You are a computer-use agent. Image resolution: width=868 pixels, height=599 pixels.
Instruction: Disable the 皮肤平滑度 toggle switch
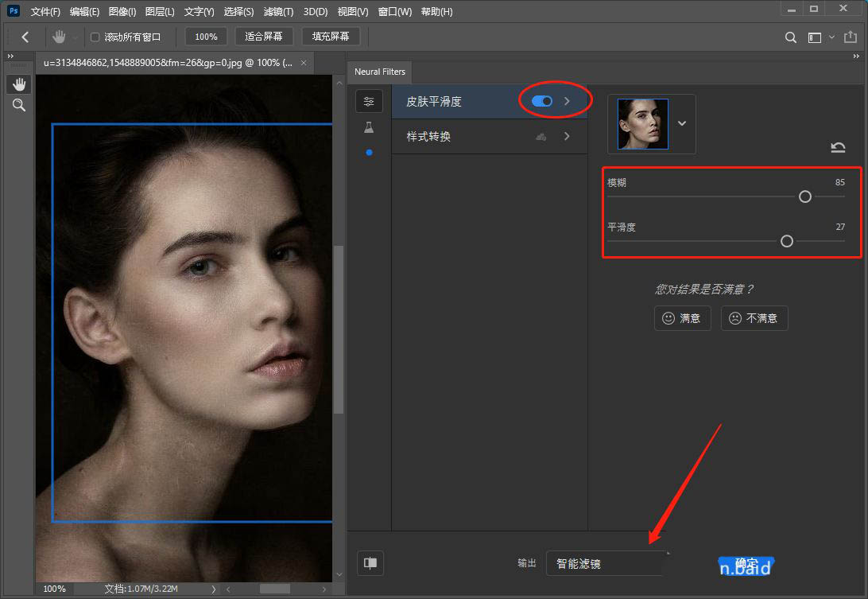(x=542, y=101)
